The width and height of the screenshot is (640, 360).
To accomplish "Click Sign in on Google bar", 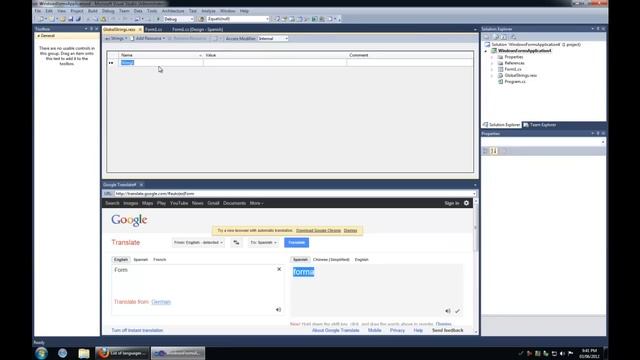I will (451, 203).
